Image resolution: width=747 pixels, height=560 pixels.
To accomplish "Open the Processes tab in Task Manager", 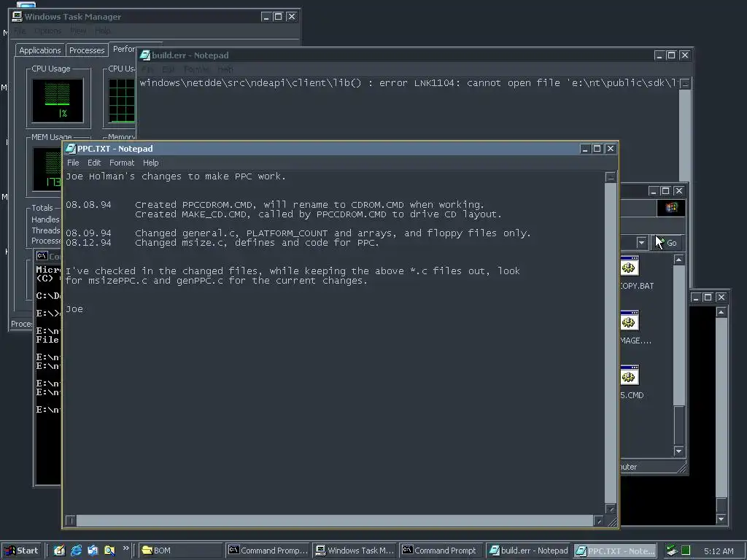I will [87, 50].
